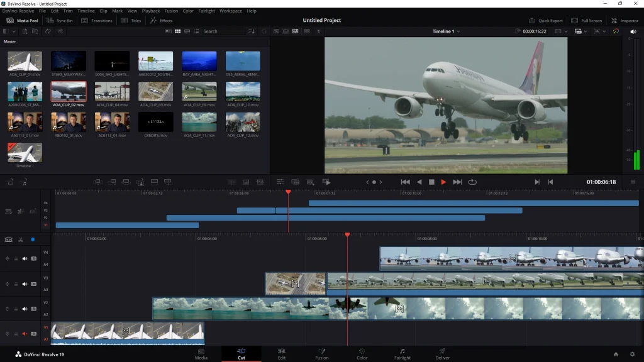Disable video on track V4
This screenshot has width=644, height=362.
click(x=34, y=258)
